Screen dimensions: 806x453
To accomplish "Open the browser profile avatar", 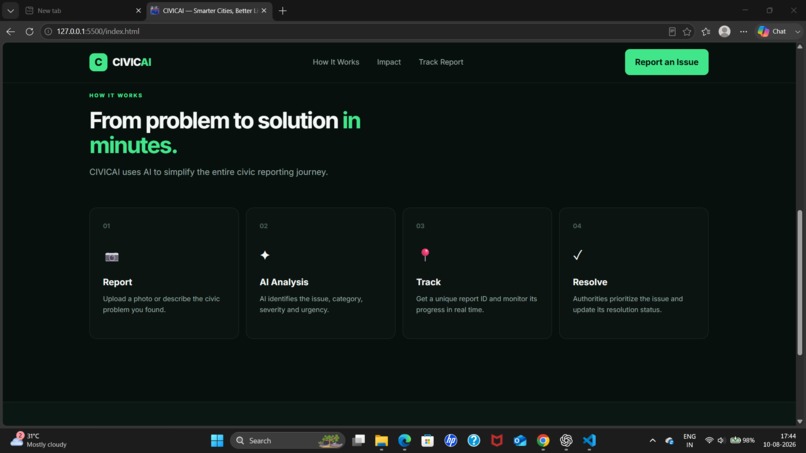I will pos(724,31).
